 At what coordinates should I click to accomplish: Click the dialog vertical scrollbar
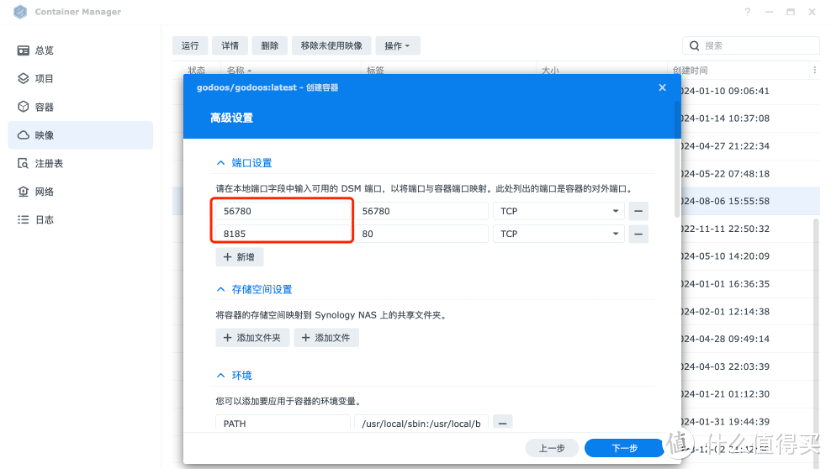click(677, 159)
